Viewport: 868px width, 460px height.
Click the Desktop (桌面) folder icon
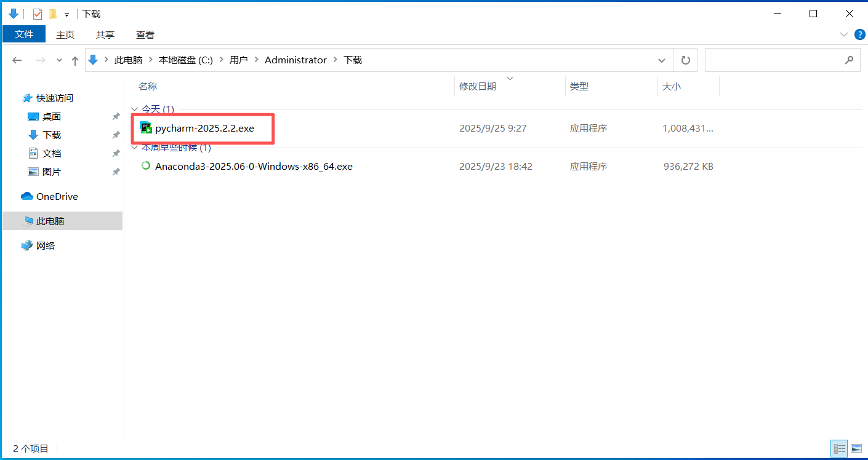tap(33, 117)
